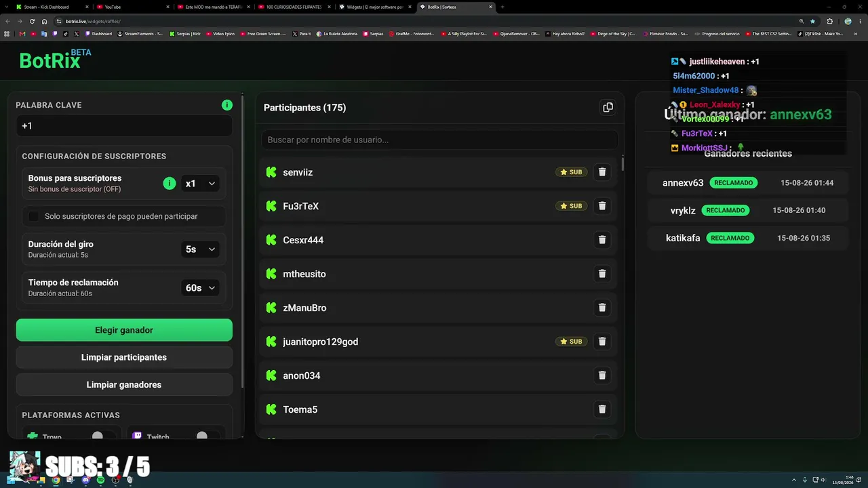Toggle the Trovo platform switch
The image size is (868, 488).
pos(102,436)
